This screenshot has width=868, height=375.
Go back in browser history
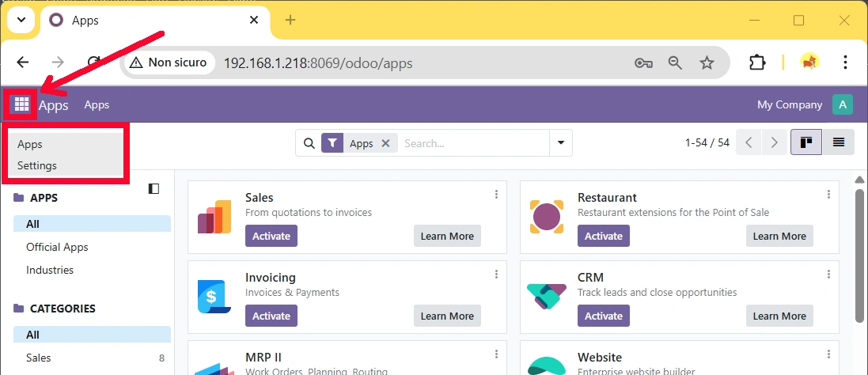coord(23,62)
